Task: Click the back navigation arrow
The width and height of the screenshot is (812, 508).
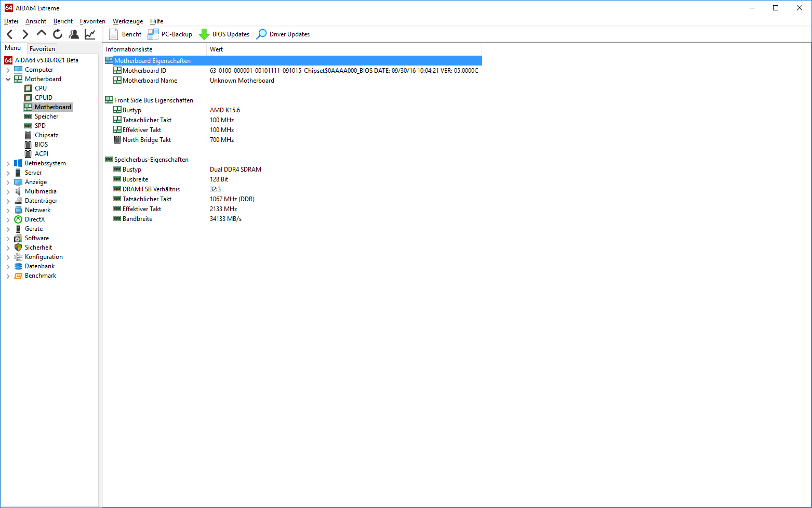Action: click(x=10, y=34)
